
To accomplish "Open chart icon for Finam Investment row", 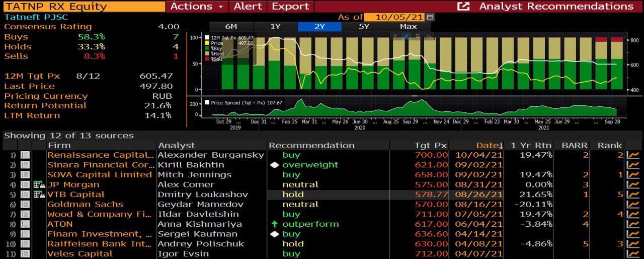I will coord(633,234).
